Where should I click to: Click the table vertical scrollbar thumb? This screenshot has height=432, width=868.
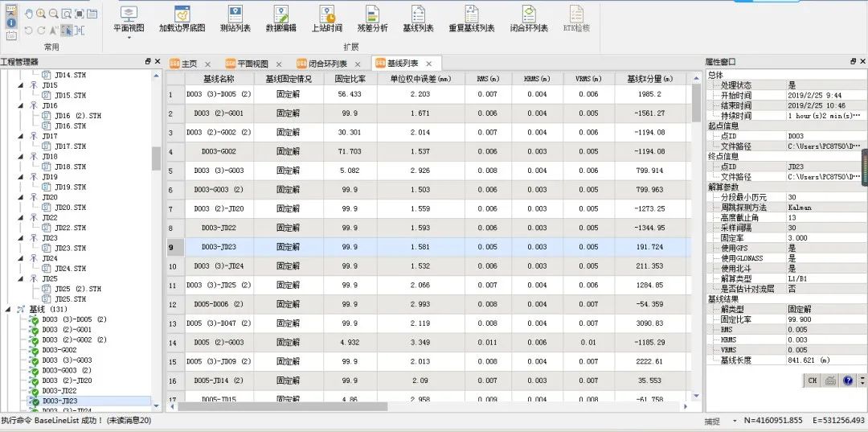pos(696,104)
